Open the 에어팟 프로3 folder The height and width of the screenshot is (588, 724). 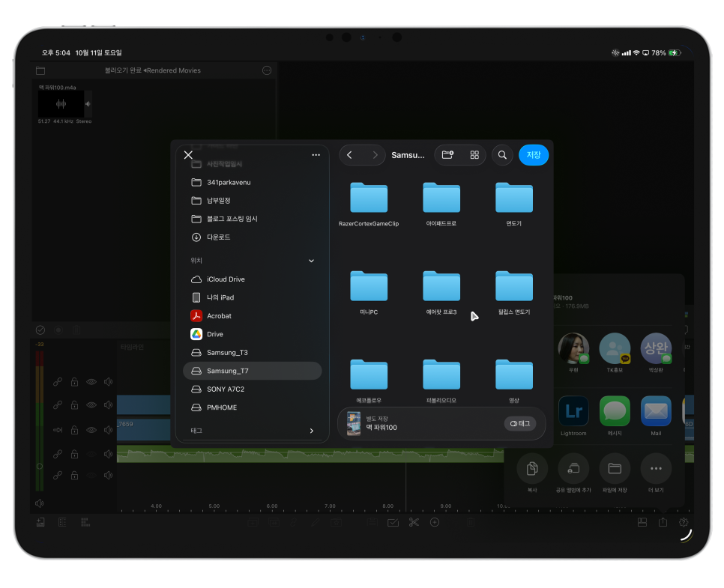441,292
